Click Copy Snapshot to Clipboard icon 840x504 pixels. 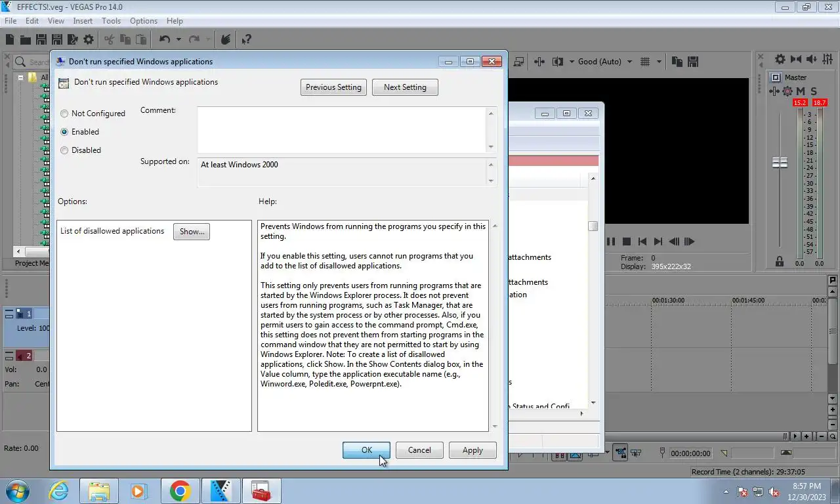pyautogui.click(x=677, y=62)
